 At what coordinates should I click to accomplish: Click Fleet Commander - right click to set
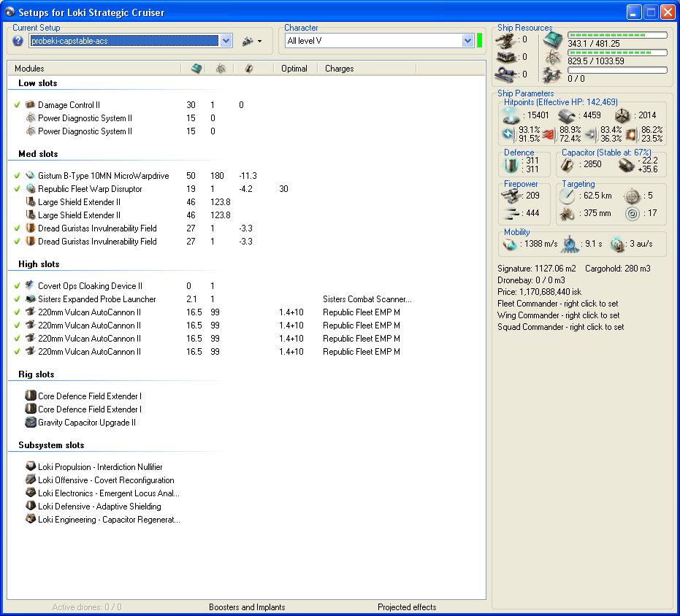coord(558,304)
